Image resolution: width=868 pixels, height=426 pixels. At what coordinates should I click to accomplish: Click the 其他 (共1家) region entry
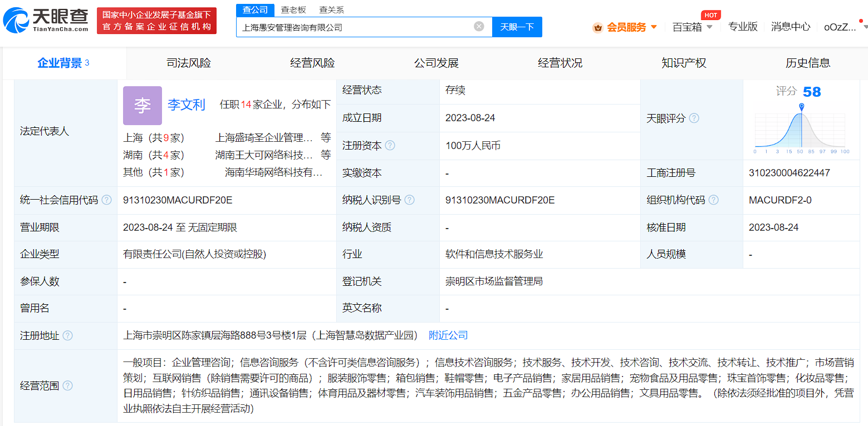[154, 172]
